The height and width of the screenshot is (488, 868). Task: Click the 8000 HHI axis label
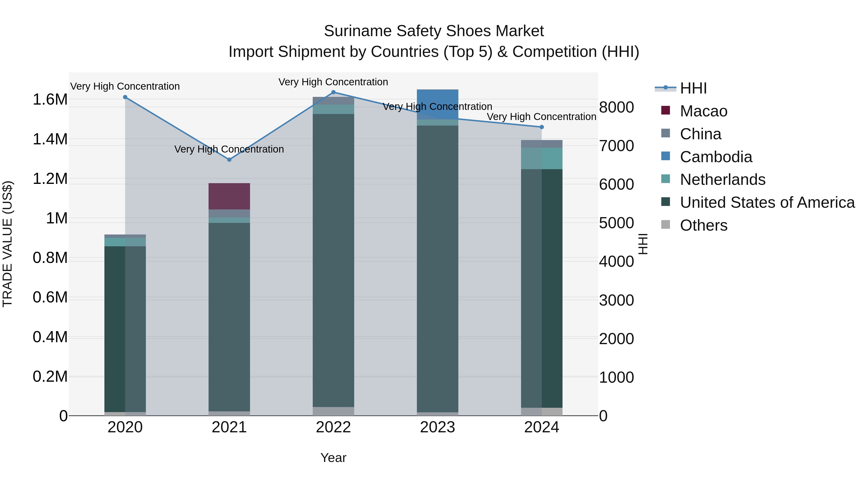tap(616, 107)
